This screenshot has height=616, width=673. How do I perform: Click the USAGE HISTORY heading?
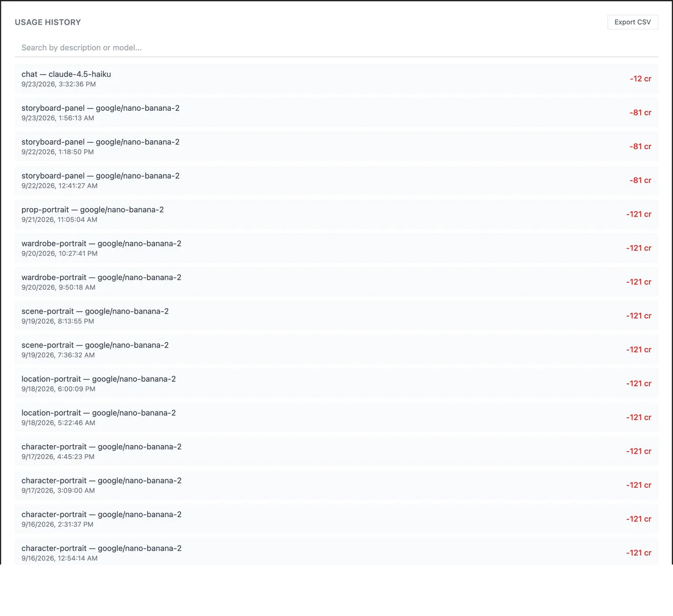[48, 22]
